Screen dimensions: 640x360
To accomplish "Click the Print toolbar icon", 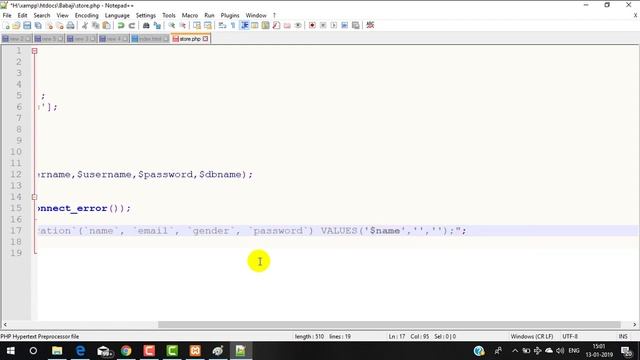I will (x=71, y=25).
